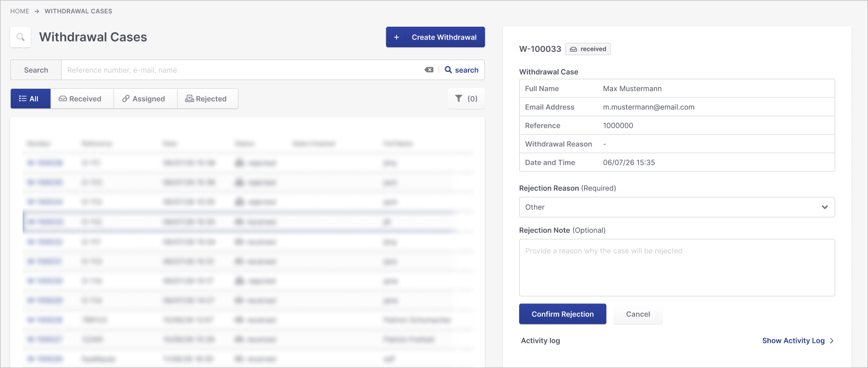This screenshot has width=868, height=368.
Task: Switch to the Rejected tab
Action: coord(208,99)
